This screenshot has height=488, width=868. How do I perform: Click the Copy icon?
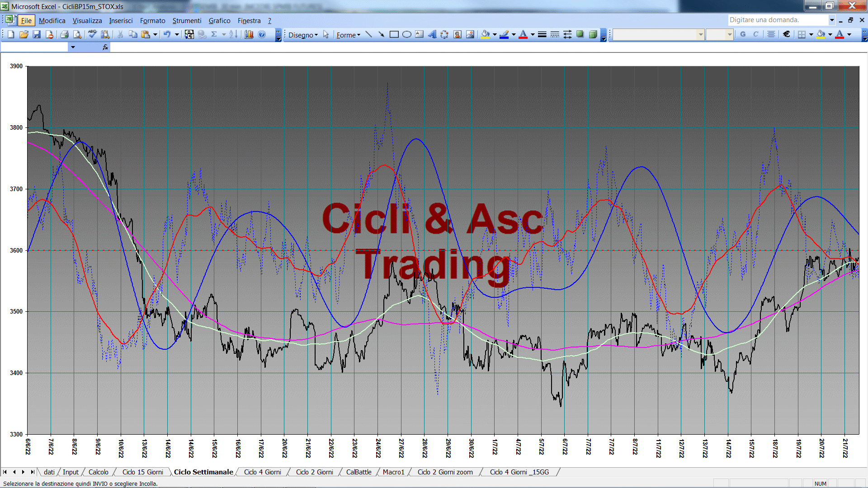(133, 34)
